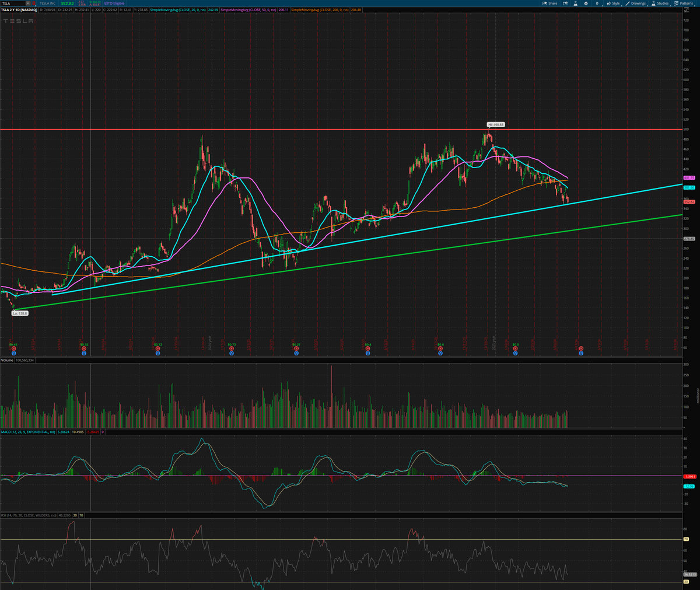700x590 pixels.
Task: Select the RSI (14, 70, 30) study label
Action: coord(29,515)
